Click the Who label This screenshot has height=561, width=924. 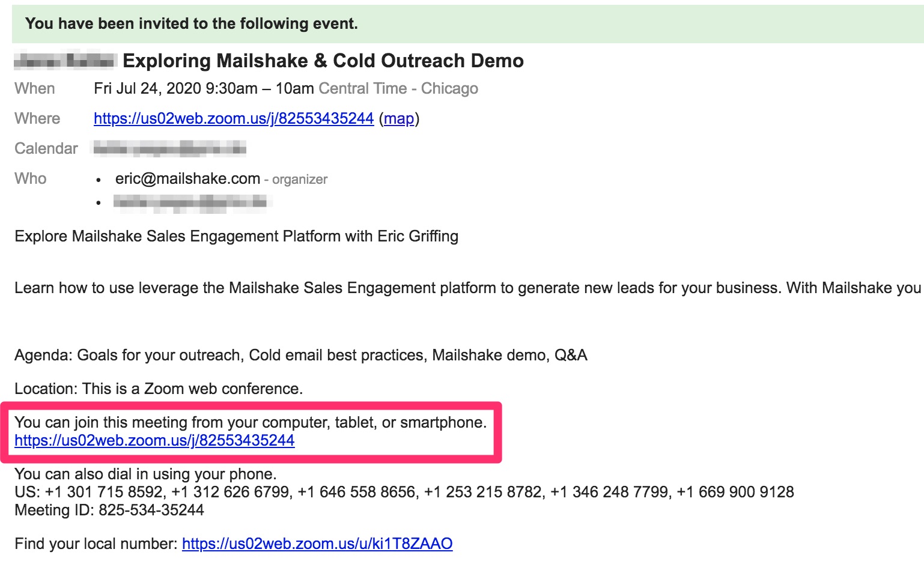tap(31, 178)
